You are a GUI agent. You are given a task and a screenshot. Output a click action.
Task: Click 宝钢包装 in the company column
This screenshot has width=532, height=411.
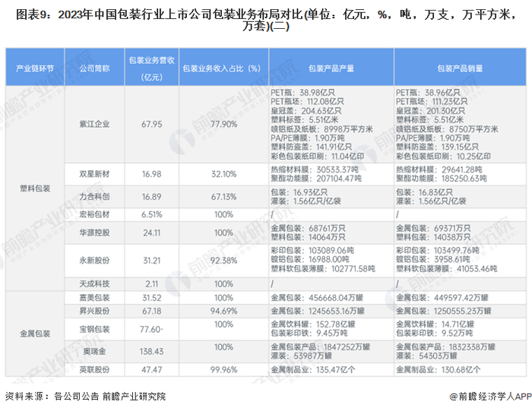[95, 329]
